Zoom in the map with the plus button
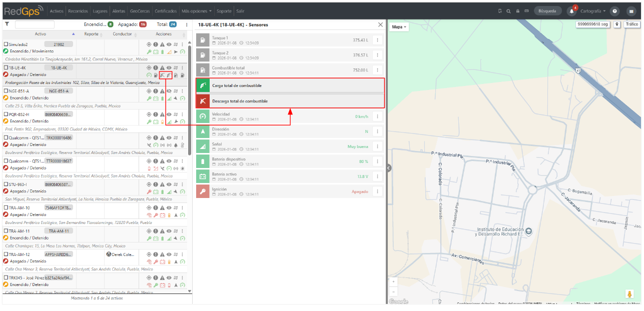Image resolution: width=644 pixels, height=311 pixels. [x=394, y=282]
